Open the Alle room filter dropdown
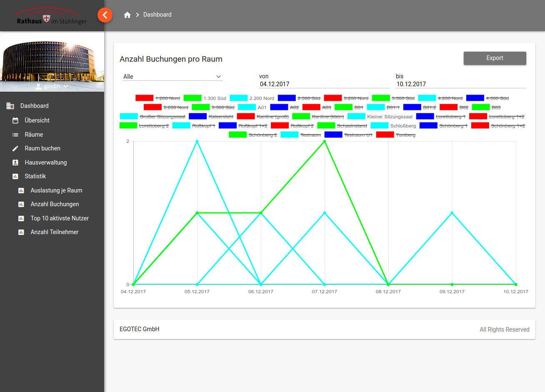The height and width of the screenshot is (392, 545). (x=172, y=77)
